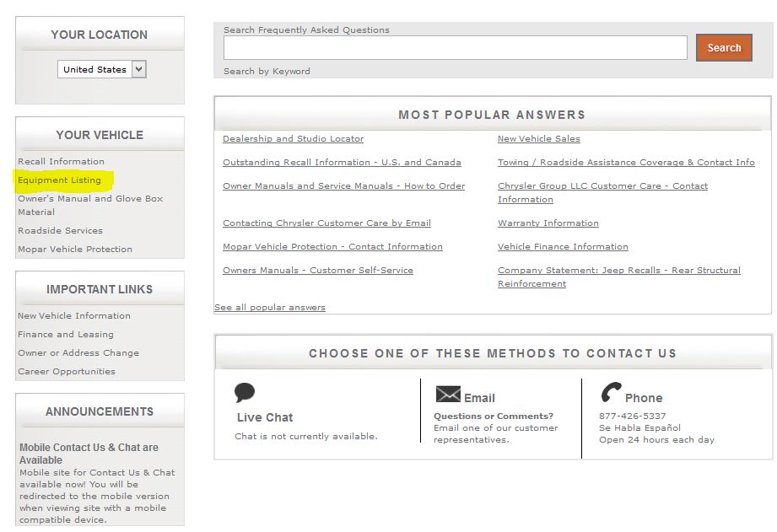Click the Career Opportunities link

point(67,372)
